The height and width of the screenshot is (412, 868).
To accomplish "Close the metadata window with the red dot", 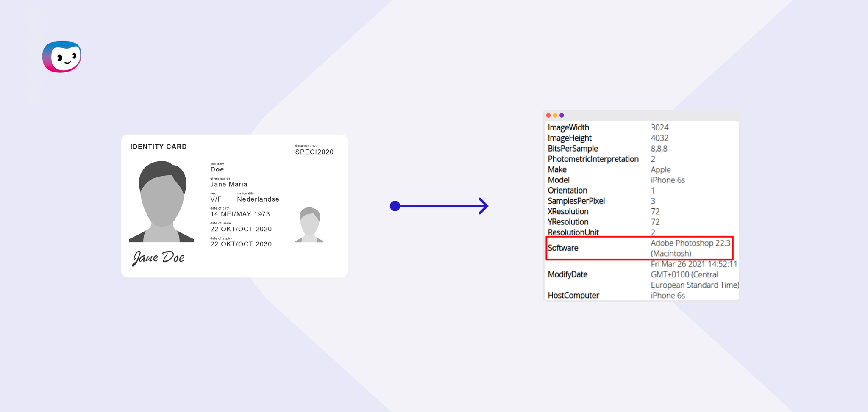I will coord(548,116).
